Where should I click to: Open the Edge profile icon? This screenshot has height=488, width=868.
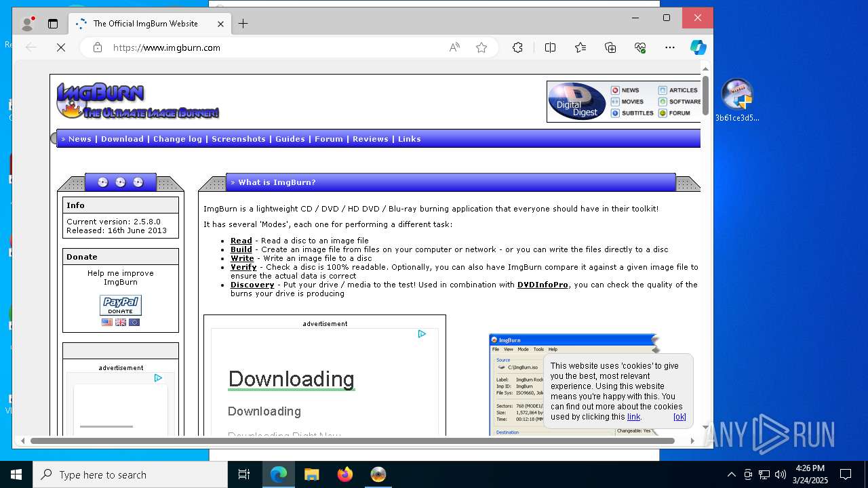28,24
